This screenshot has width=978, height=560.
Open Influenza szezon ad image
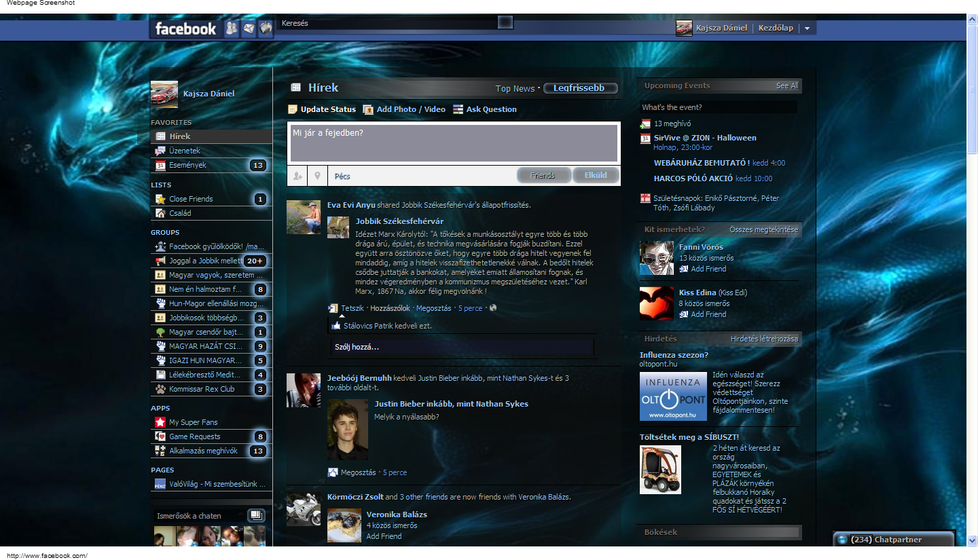coord(673,396)
